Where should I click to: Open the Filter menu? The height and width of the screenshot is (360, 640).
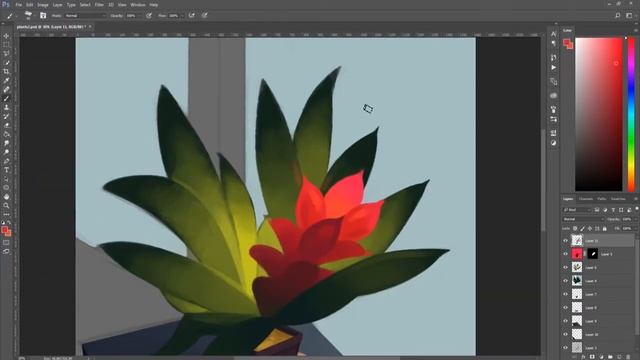[99, 5]
